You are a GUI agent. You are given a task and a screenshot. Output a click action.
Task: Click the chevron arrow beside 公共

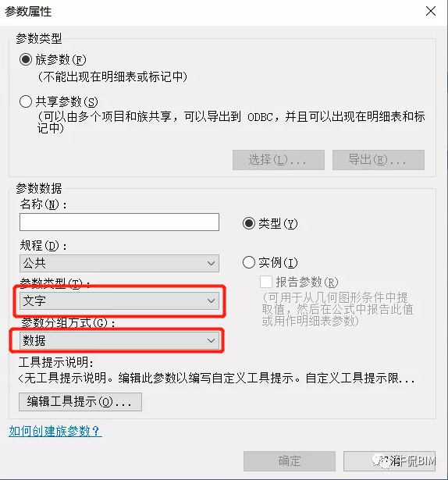pyautogui.click(x=211, y=263)
